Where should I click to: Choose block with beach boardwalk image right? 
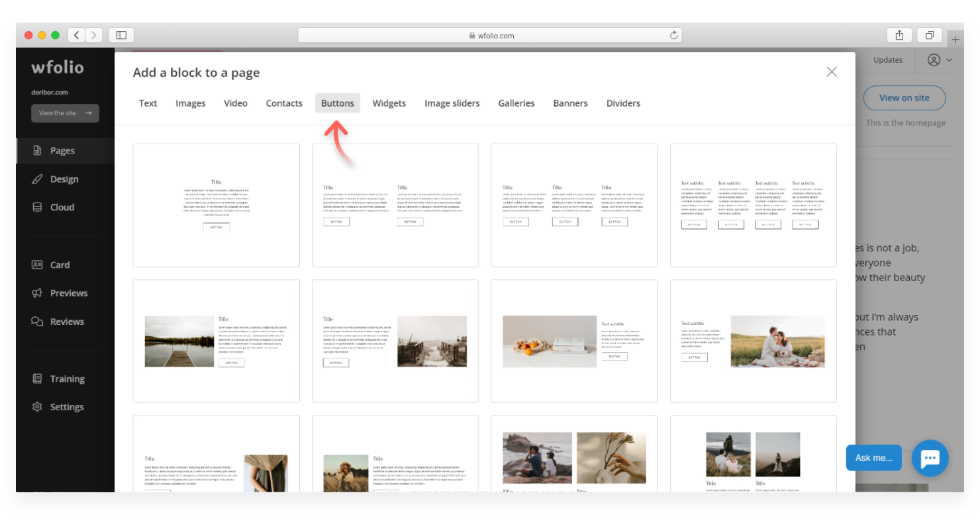395,341
